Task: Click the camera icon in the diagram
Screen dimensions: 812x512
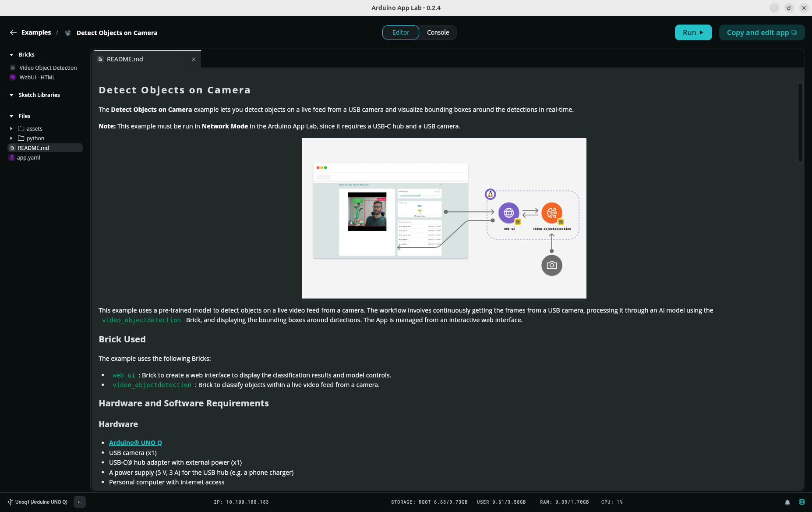Action: (x=552, y=265)
